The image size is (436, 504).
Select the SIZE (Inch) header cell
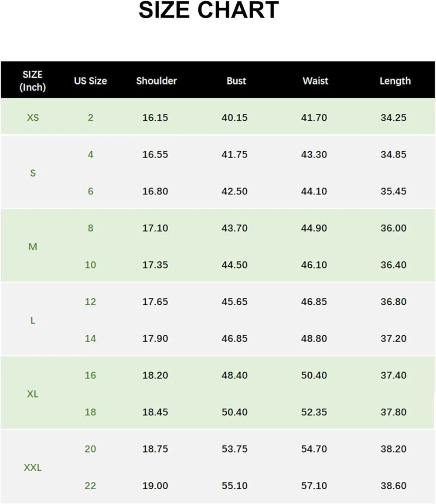coord(33,81)
